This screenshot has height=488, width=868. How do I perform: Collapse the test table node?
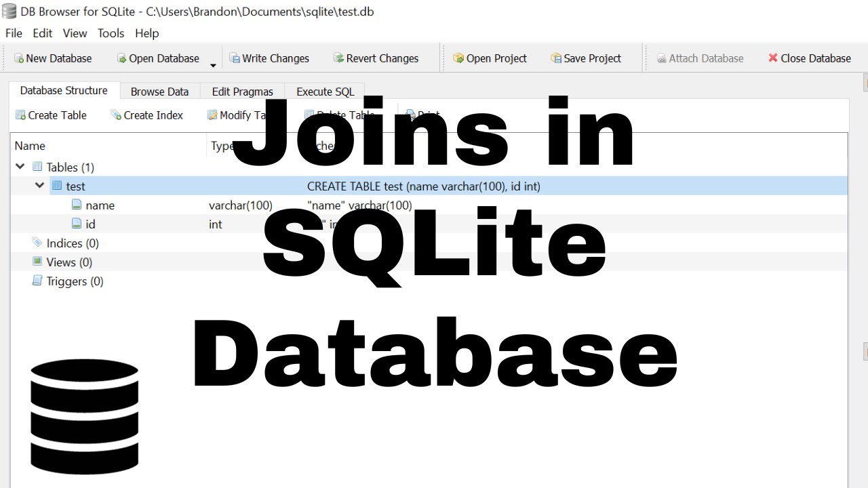point(39,186)
